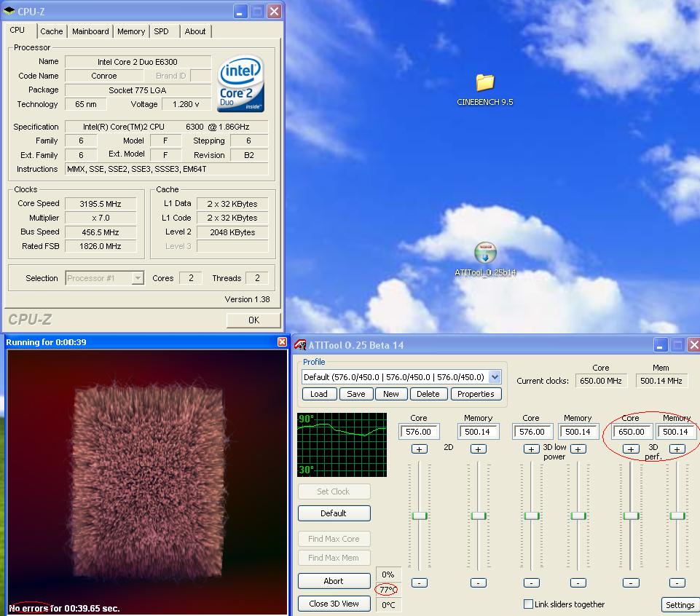700x616 pixels.
Task: Open profile Properties in ATITool
Action: click(476, 394)
